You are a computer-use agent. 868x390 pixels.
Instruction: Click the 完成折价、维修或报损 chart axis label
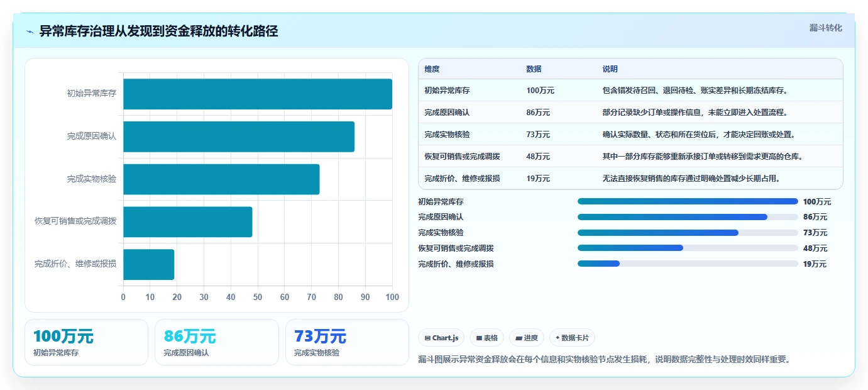pyautogui.click(x=75, y=264)
